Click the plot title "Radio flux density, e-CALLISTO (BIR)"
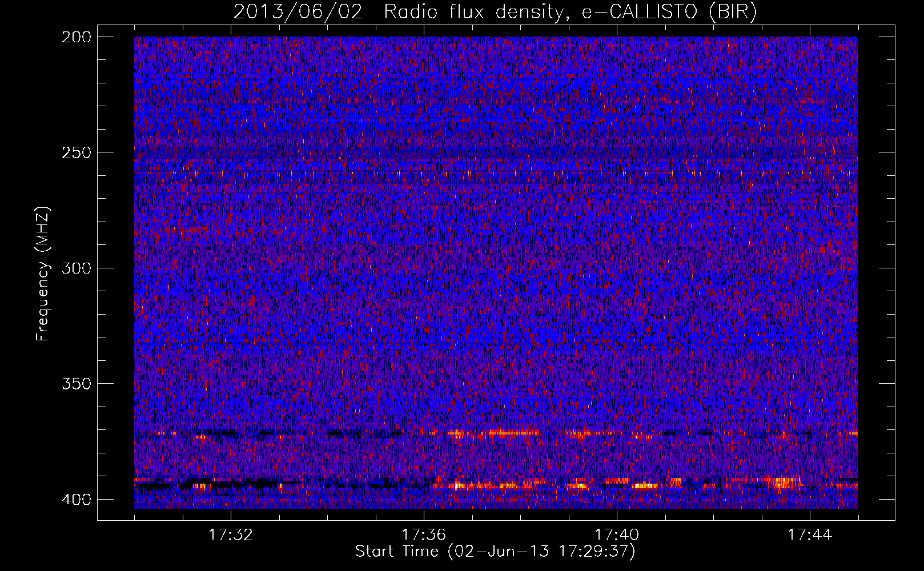This screenshot has height=571, width=924. 571,12
